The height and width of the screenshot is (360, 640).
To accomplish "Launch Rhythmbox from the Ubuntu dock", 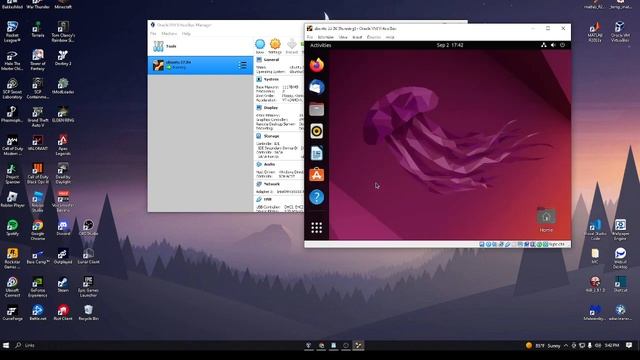I will coord(316,131).
